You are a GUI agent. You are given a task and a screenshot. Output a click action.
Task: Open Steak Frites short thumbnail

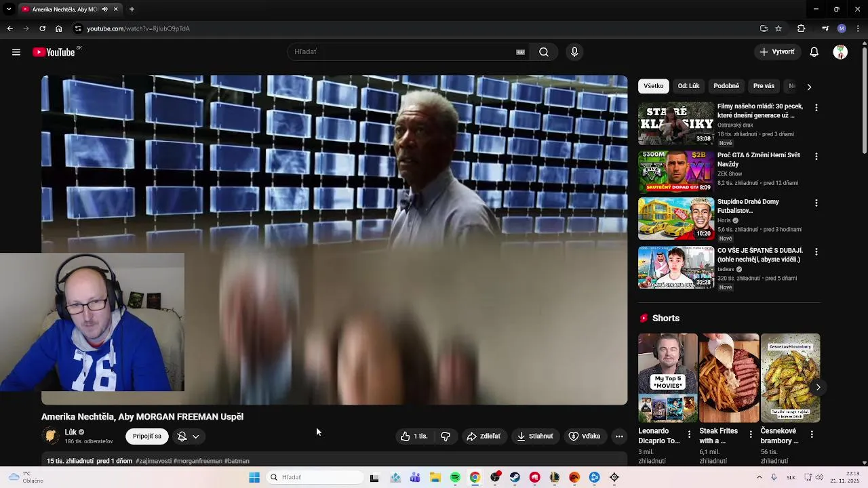pyautogui.click(x=729, y=378)
